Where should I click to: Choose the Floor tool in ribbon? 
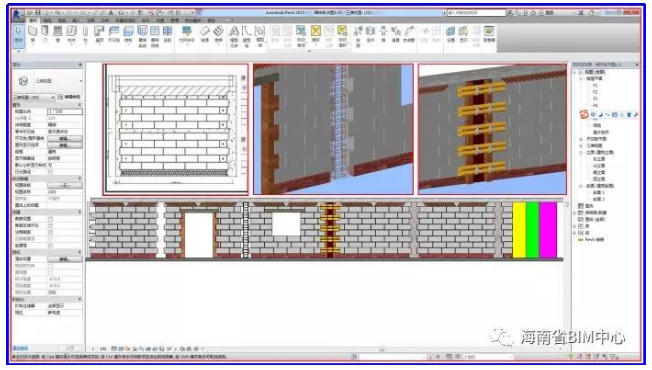[128, 34]
